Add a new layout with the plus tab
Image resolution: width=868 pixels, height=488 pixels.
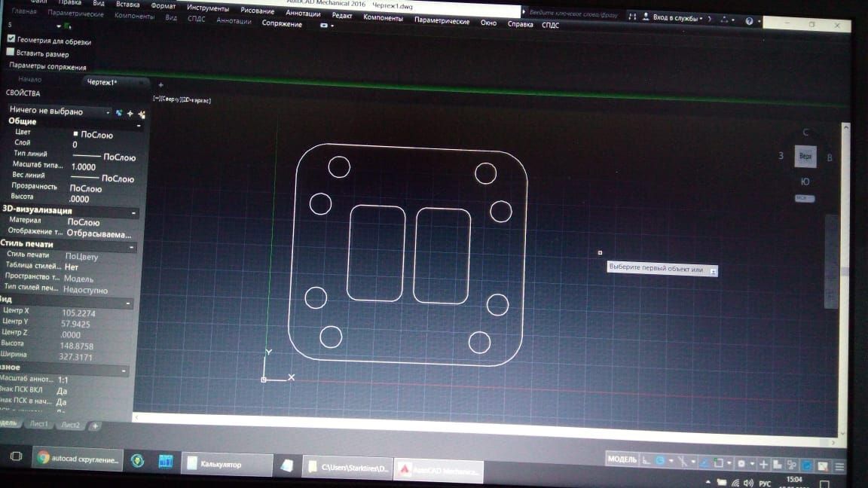pyautogui.click(x=95, y=426)
